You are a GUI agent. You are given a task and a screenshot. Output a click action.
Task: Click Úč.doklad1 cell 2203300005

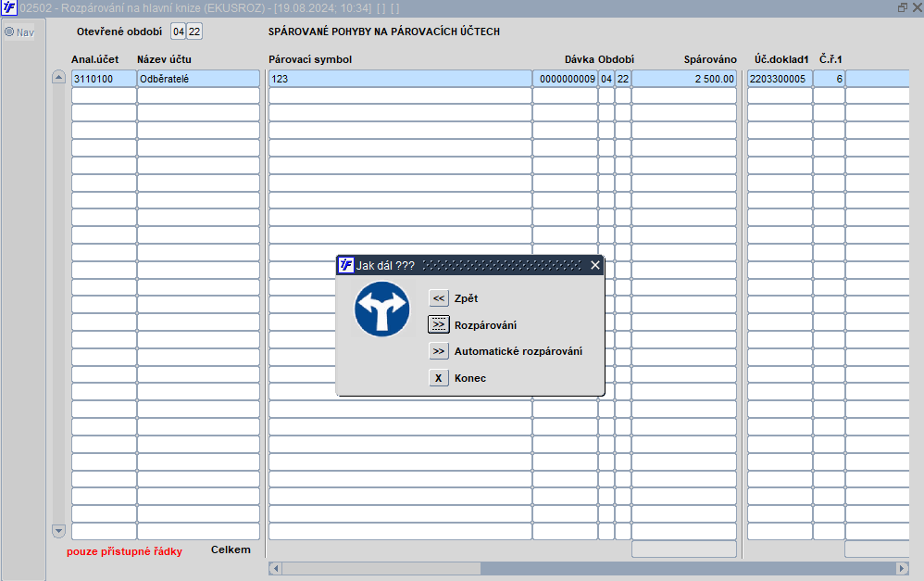780,79
